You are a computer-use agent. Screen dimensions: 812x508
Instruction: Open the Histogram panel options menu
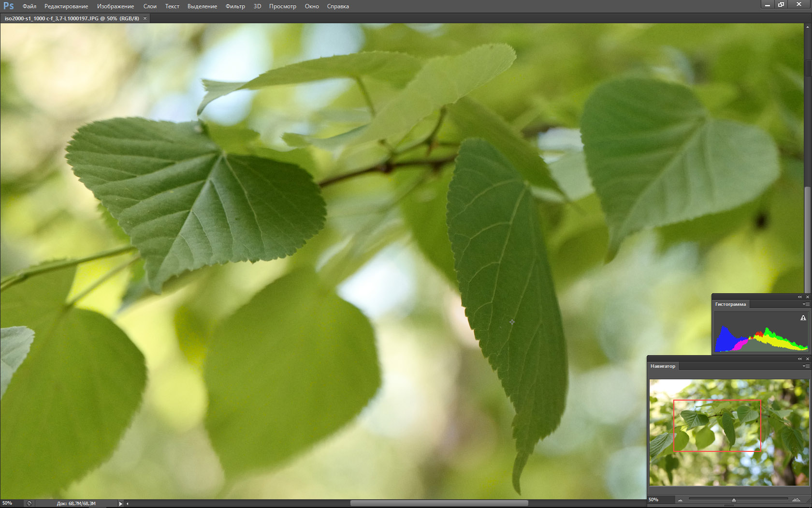(x=806, y=304)
